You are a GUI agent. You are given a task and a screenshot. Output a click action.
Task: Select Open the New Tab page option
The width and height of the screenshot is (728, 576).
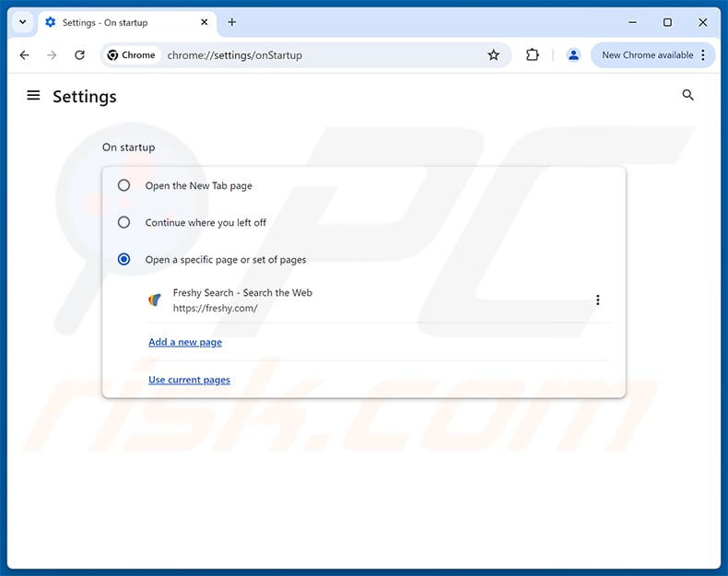tap(123, 185)
